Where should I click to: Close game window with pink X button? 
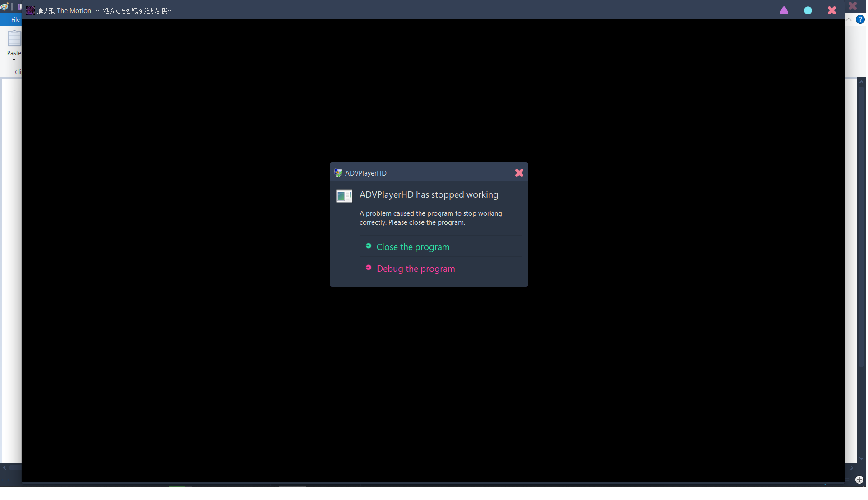[832, 10]
